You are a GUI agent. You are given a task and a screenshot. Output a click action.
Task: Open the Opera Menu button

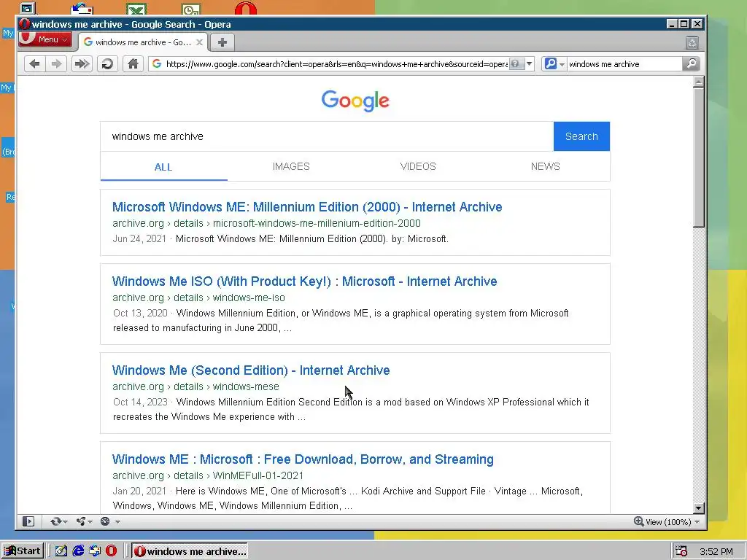pos(45,39)
